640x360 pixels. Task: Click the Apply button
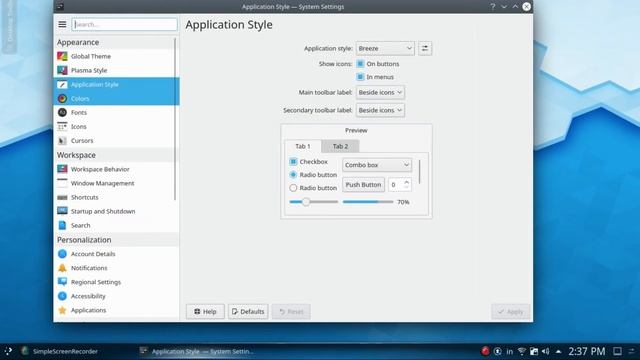pyautogui.click(x=511, y=311)
